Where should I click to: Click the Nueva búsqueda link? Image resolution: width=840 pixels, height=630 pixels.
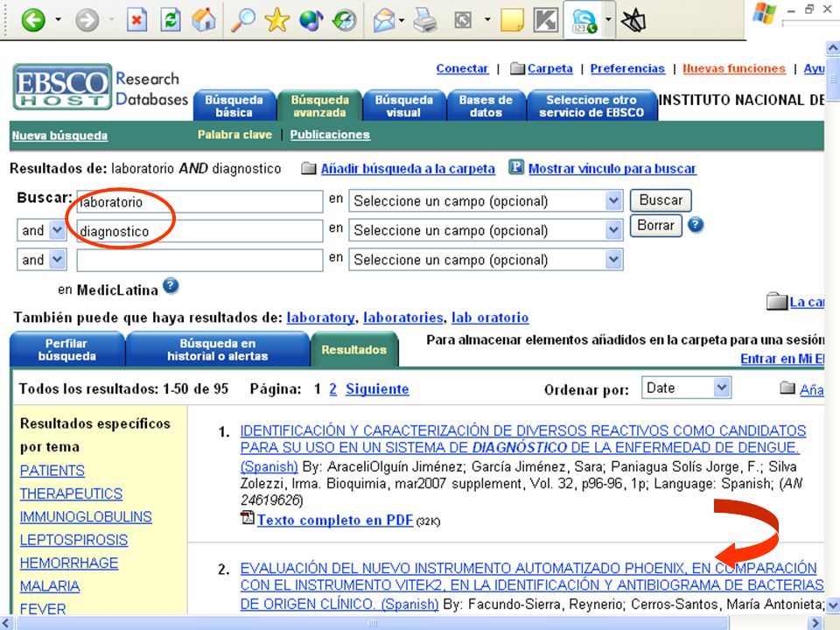[59, 136]
